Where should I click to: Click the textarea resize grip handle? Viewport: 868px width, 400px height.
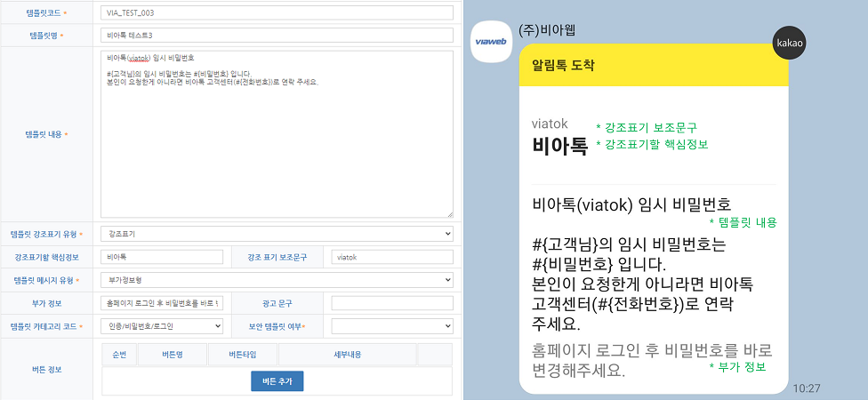coord(449,213)
